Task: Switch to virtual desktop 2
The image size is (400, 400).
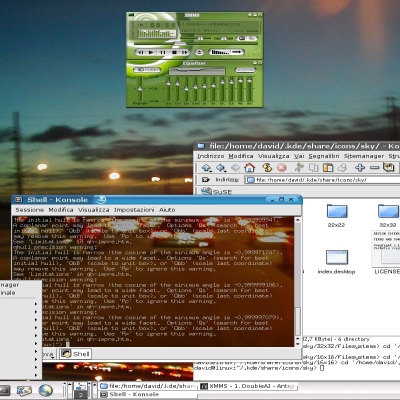Action: [81, 395]
